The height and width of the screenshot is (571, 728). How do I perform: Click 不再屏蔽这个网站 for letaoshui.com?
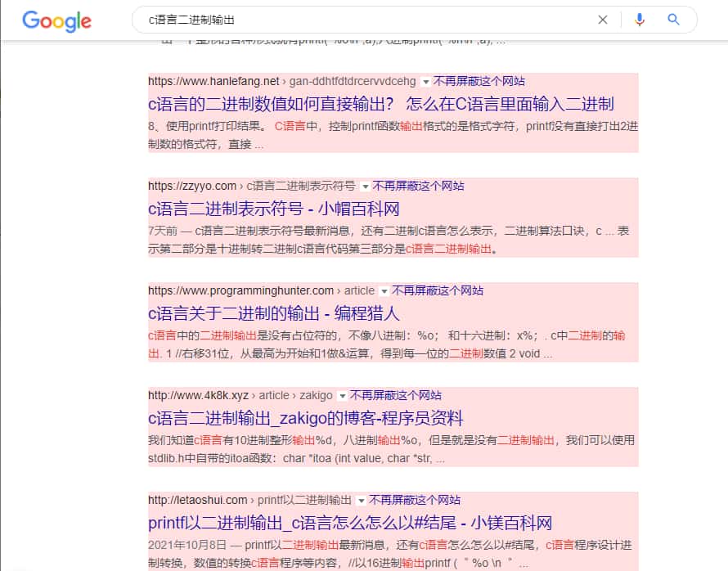pyautogui.click(x=415, y=500)
